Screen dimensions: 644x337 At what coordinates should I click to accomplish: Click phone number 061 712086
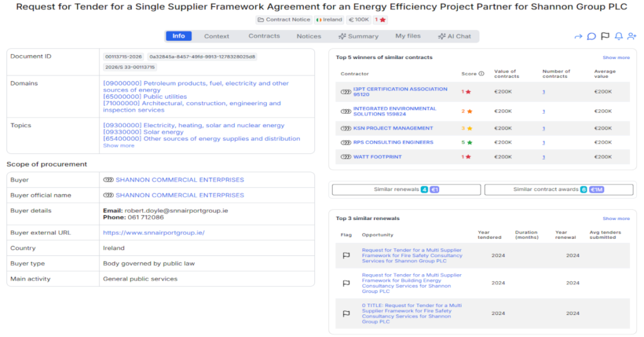point(145,218)
